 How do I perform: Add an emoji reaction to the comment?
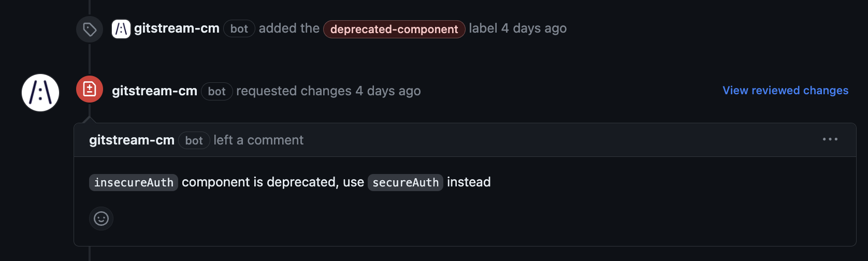[x=101, y=219]
